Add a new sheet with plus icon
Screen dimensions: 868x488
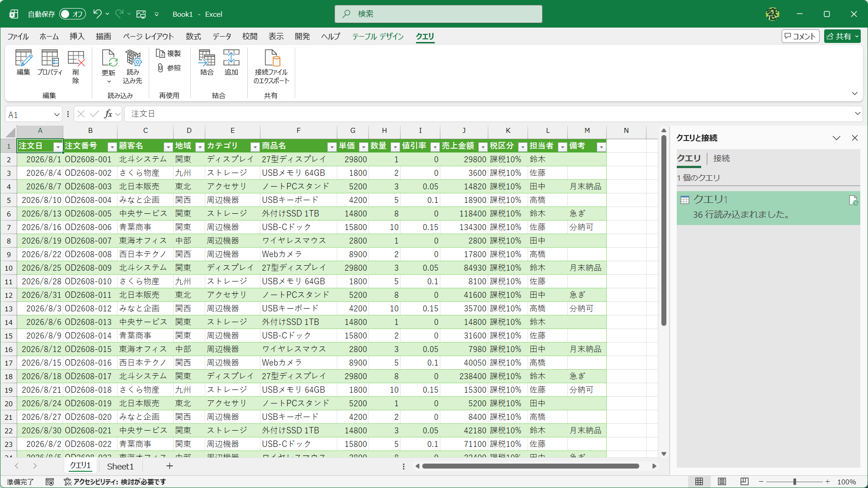tap(170, 466)
